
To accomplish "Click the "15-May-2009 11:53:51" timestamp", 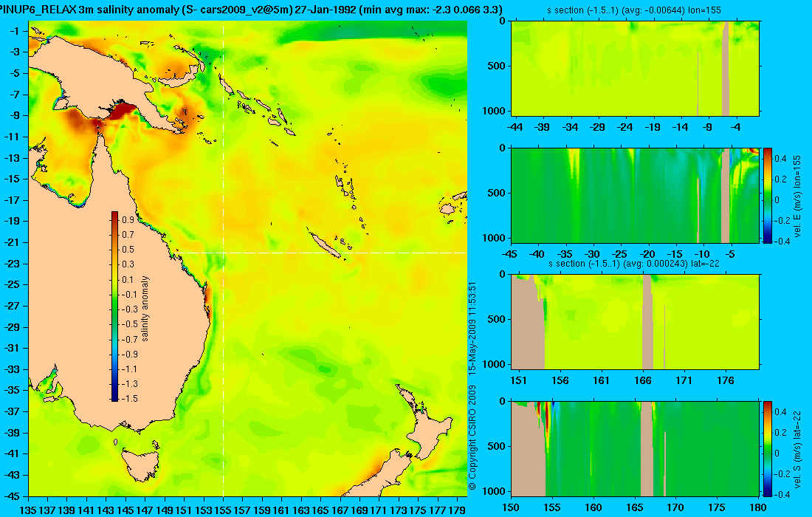I will [x=472, y=329].
